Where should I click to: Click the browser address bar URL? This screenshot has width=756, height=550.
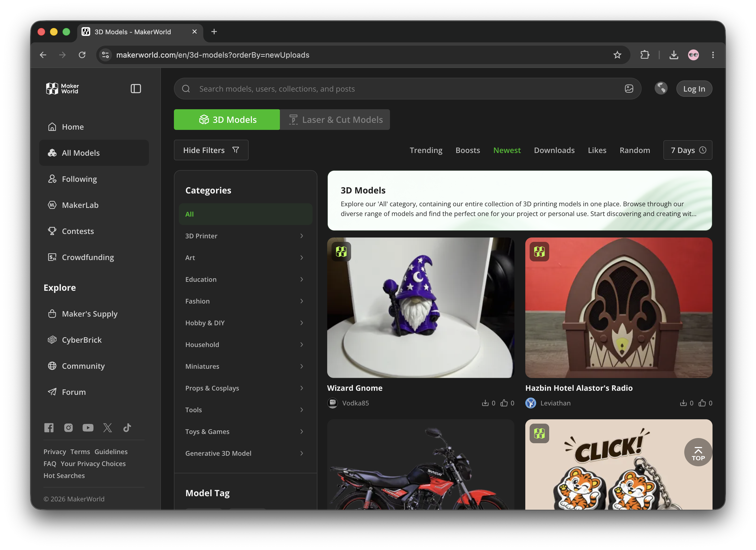coord(213,55)
